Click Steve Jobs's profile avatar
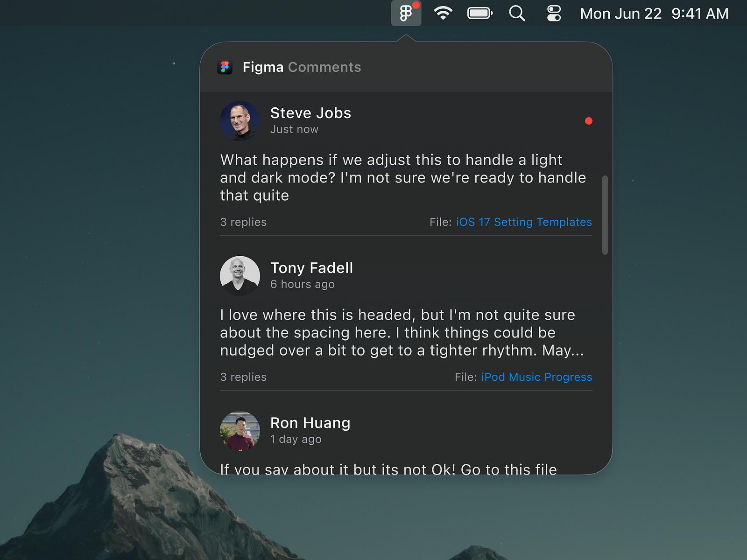747x560 pixels. pos(240,120)
